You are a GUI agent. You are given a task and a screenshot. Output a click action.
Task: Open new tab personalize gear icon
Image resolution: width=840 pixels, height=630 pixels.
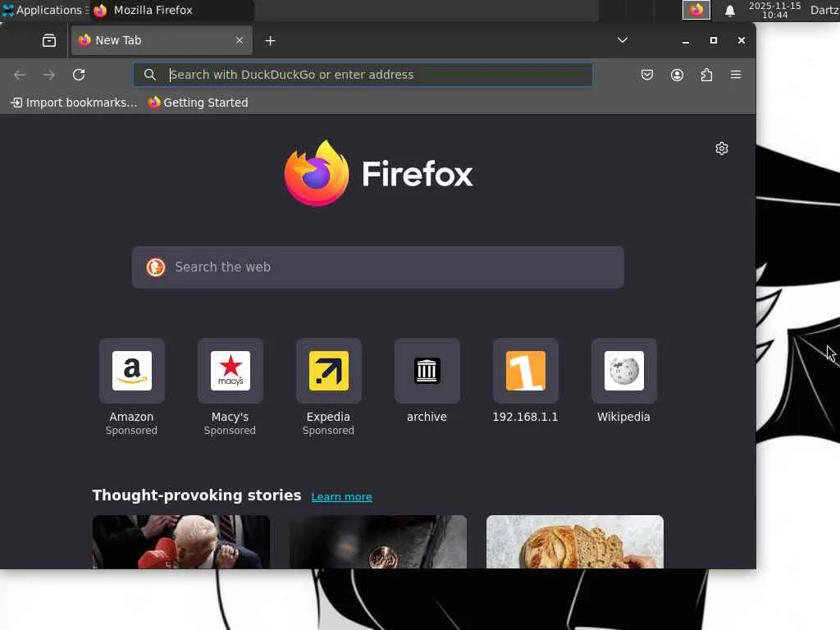pos(722,148)
